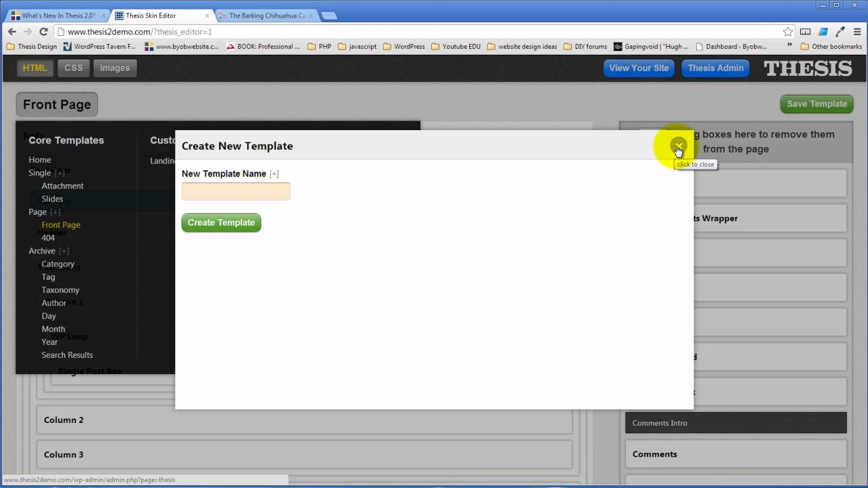Click the ruler extension icon
Viewport: 868px width, 488px height.
[806, 32]
